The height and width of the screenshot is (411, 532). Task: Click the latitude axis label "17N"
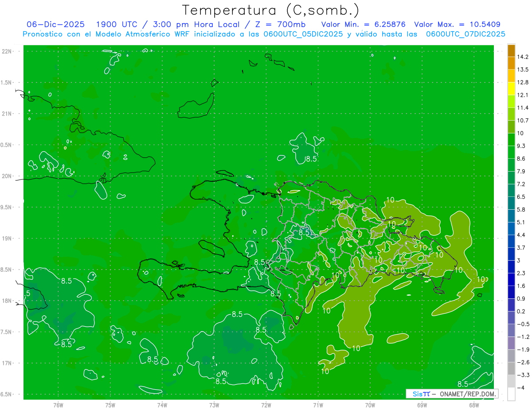7,363
